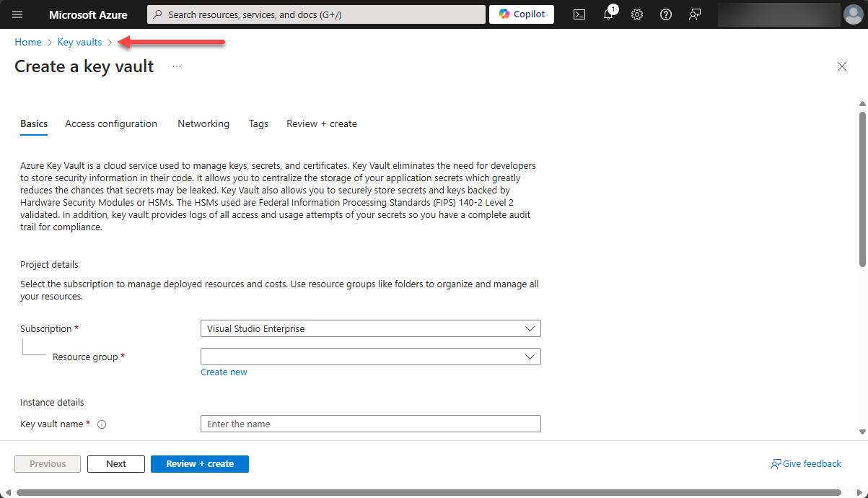
Task: Open the notifications bell
Action: [x=608, y=14]
